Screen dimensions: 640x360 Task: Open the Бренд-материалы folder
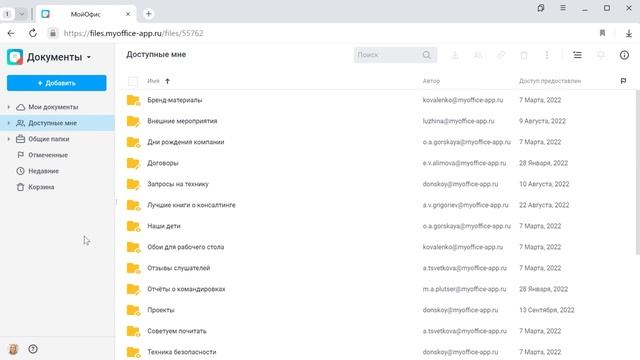pos(175,100)
